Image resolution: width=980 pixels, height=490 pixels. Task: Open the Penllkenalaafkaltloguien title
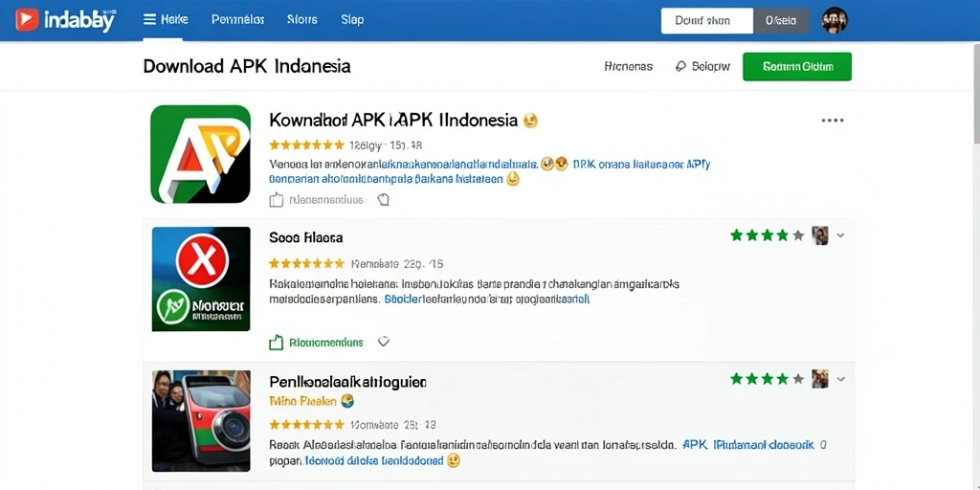pyautogui.click(x=348, y=381)
